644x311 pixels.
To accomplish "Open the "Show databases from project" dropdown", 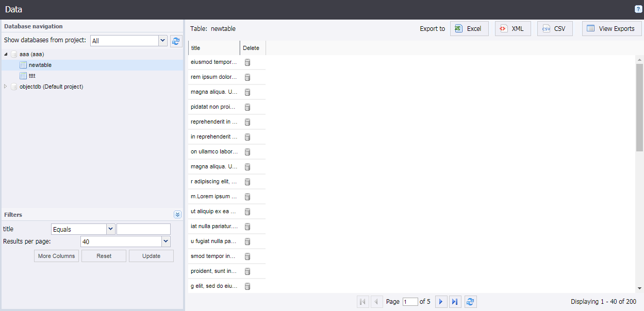I will point(162,40).
